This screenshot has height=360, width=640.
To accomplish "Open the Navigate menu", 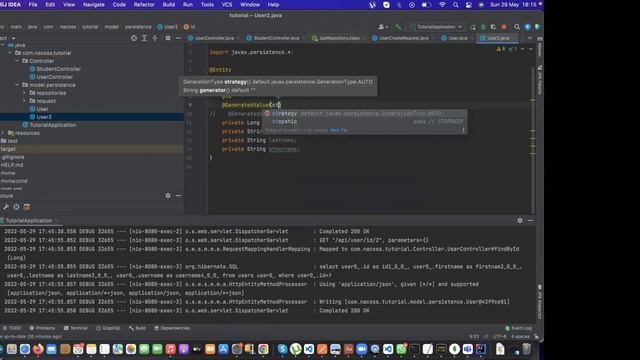I will [93, 5].
